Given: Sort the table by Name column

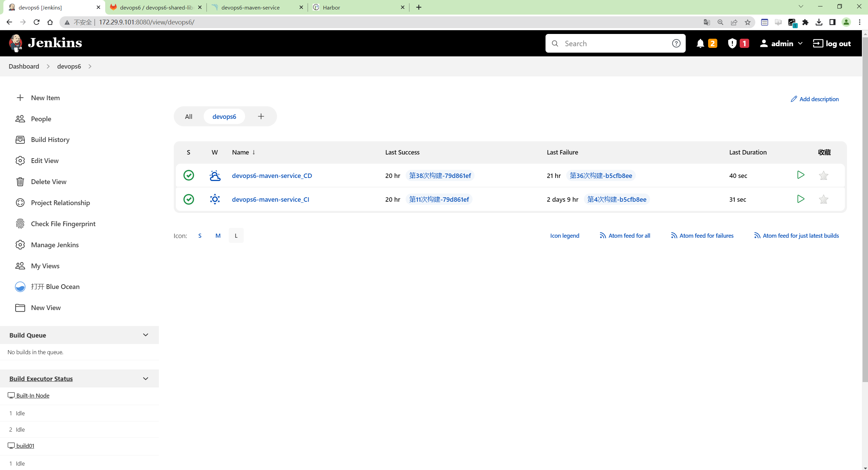Looking at the screenshot, I should 243,152.
